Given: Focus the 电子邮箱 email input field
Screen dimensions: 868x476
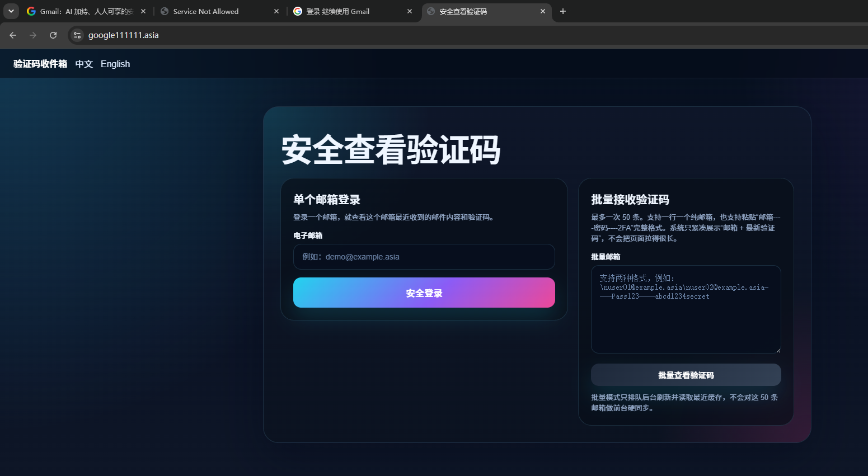Looking at the screenshot, I should [424, 257].
